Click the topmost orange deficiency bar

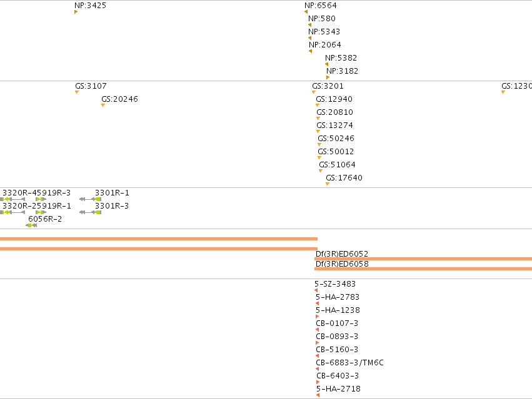click(x=159, y=239)
